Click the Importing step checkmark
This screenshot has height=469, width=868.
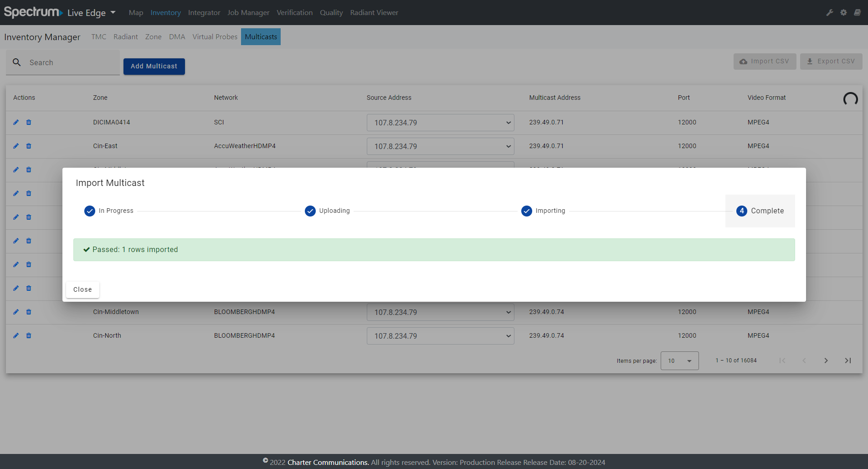527,211
